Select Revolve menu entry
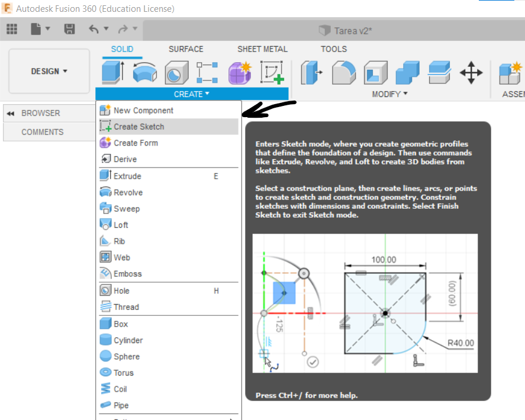This screenshot has width=525, height=420. (x=169, y=192)
